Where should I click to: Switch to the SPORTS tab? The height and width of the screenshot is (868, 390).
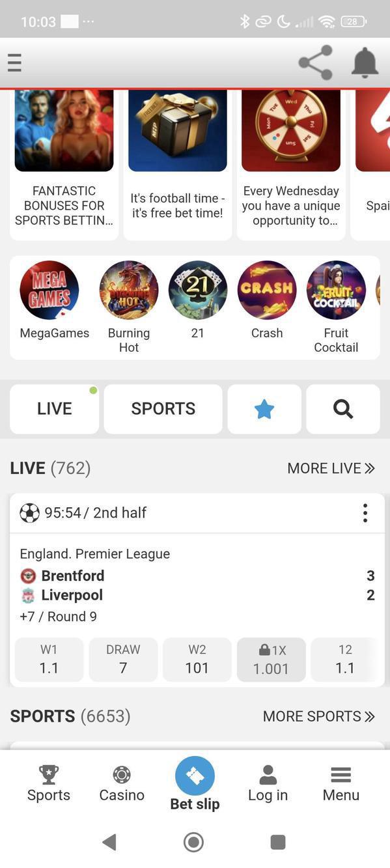tap(162, 409)
